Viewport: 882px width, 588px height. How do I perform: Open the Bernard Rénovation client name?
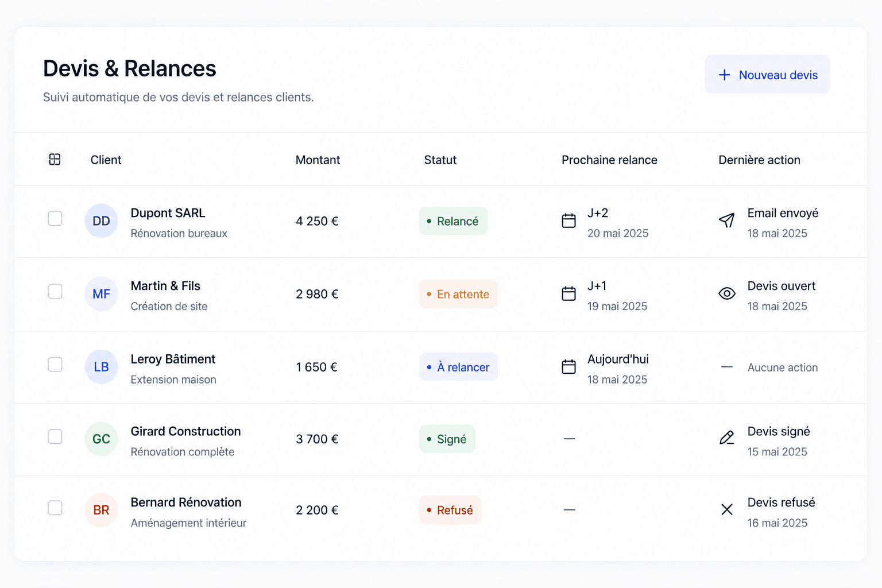pyautogui.click(x=186, y=502)
